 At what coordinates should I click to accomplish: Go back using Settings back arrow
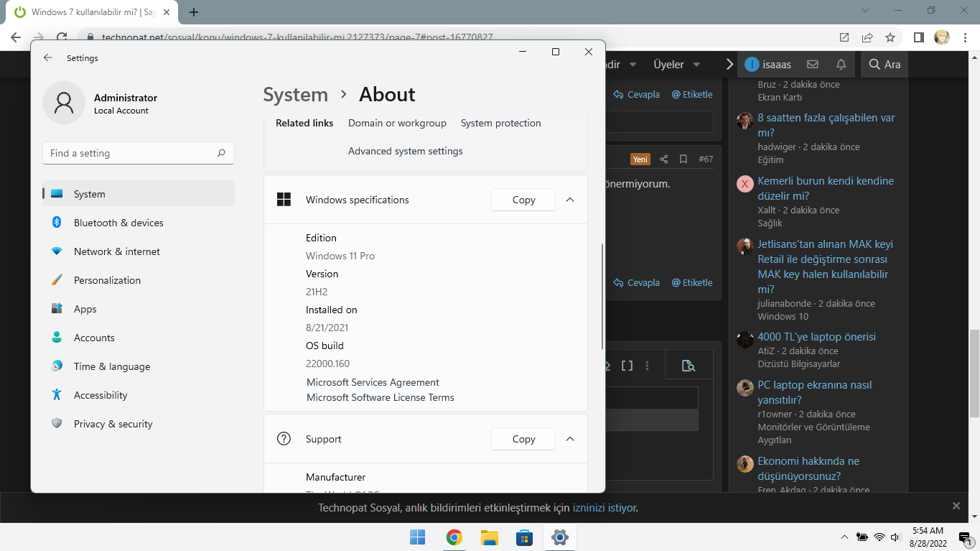point(48,57)
